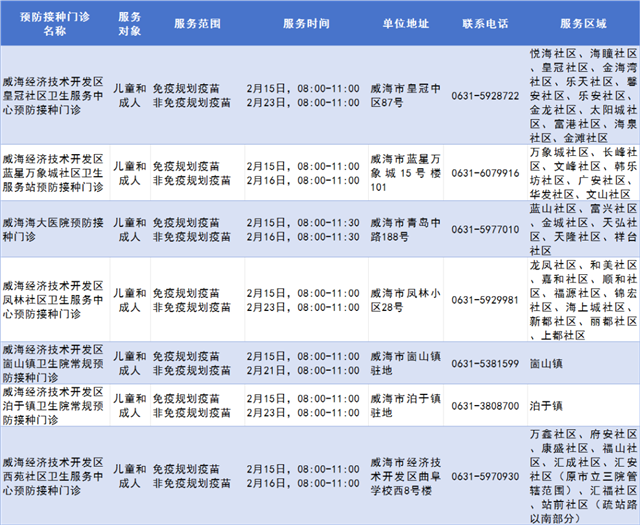Viewport: 640px width, 525px height.
Task: Click the 单位地址 column header
Action: coord(401,23)
